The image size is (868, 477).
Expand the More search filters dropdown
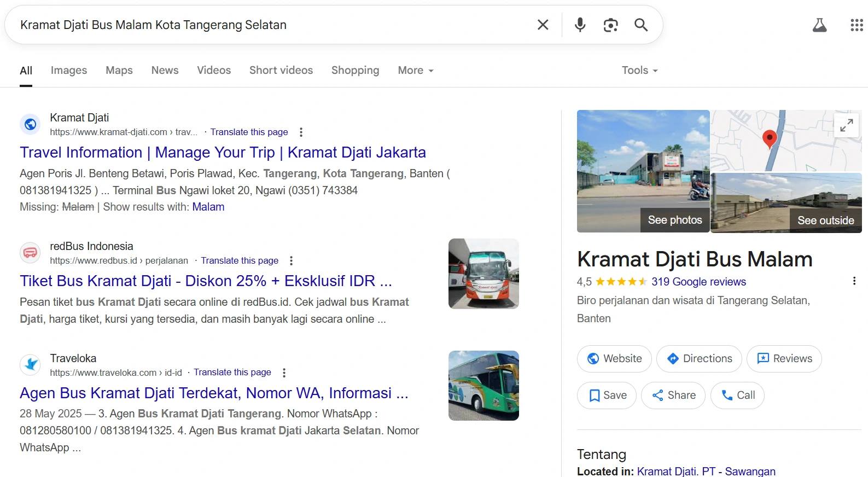416,71
